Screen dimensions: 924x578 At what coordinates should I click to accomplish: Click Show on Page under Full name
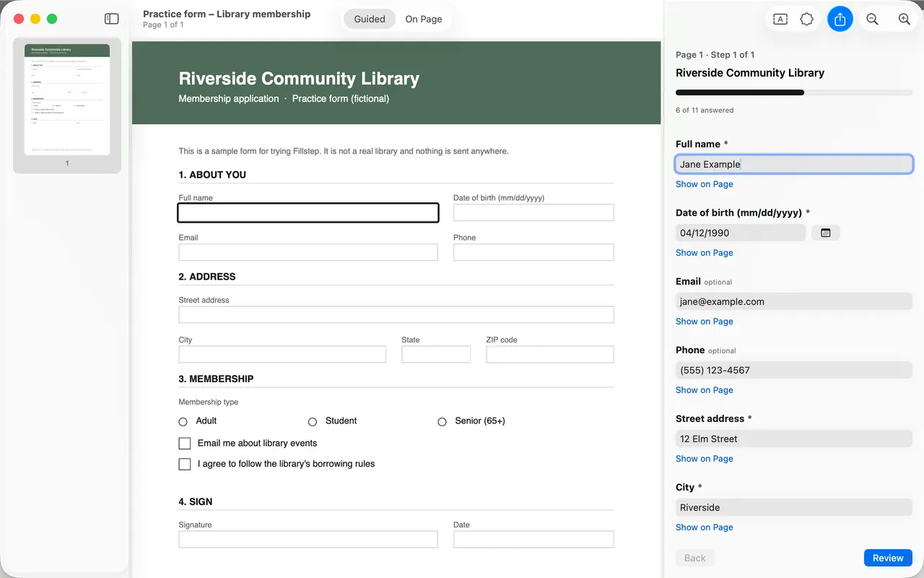[x=705, y=184]
